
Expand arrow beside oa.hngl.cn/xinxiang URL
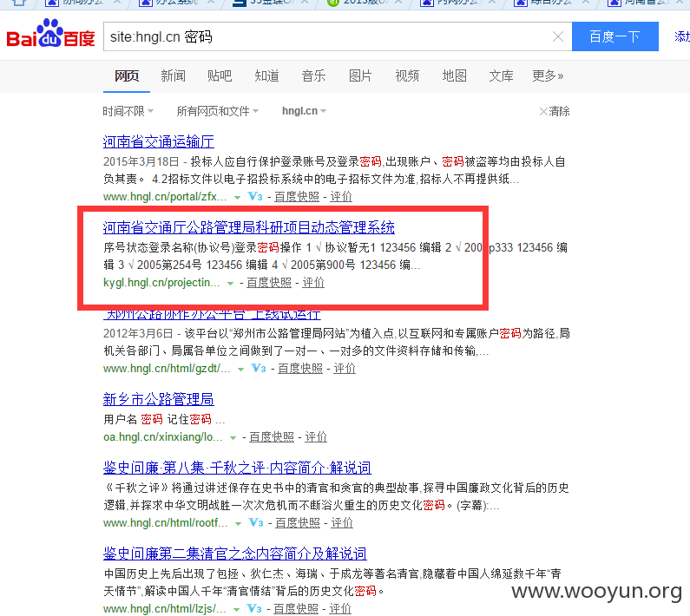[233, 438]
